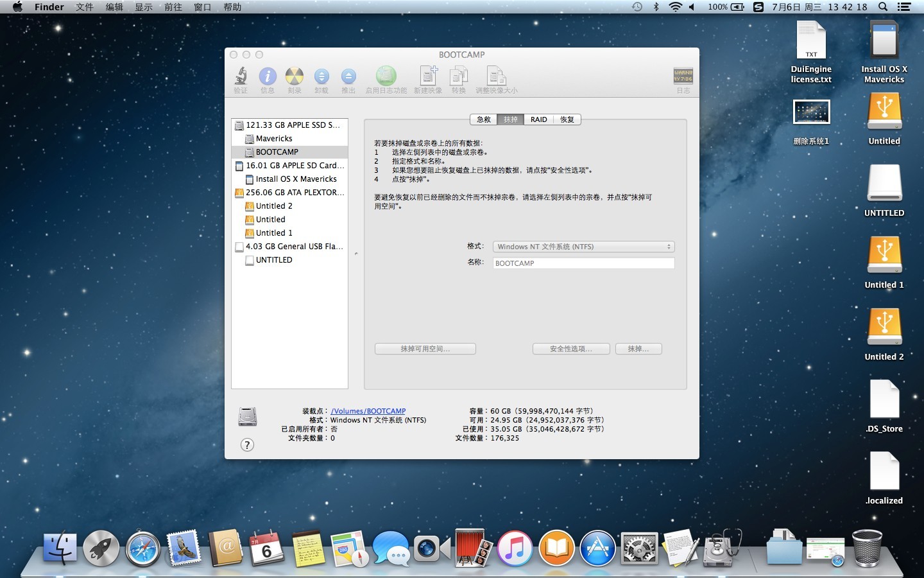Open App Store icon in Dock
Image resolution: width=924 pixels, height=578 pixels.
point(597,548)
